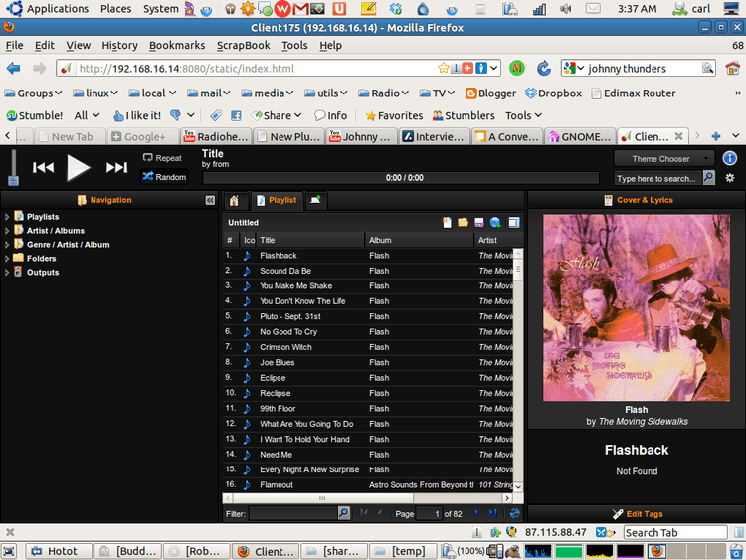The image size is (746, 560).
Task: Expand the Playlists tree node
Action: tap(7, 217)
